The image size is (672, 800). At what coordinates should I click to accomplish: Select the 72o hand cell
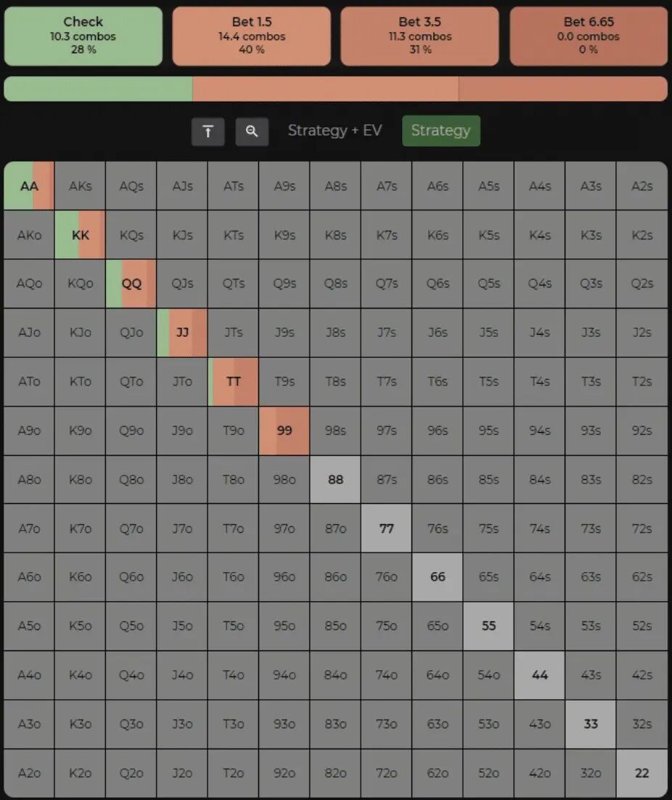point(387,772)
